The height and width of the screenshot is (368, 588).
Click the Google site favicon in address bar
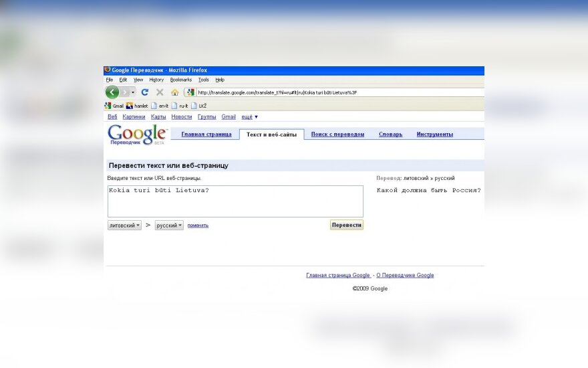pos(190,92)
